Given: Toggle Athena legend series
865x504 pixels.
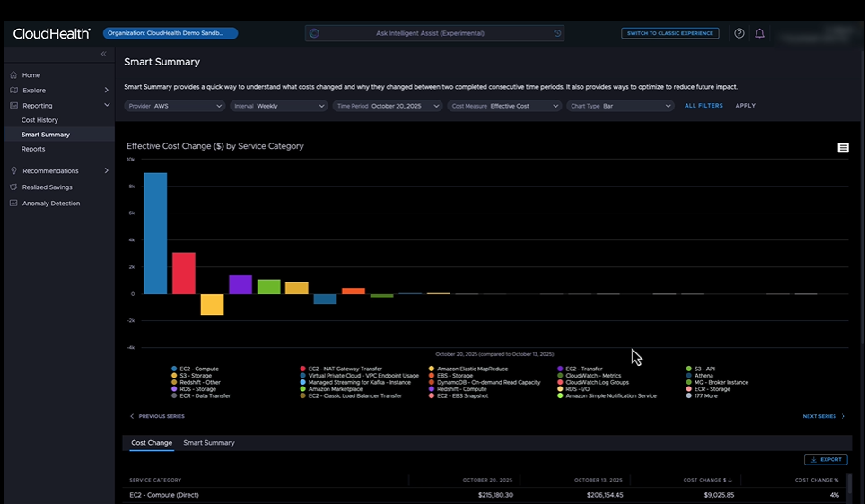Looking at the screenshot, I should (x=700, y=376).
